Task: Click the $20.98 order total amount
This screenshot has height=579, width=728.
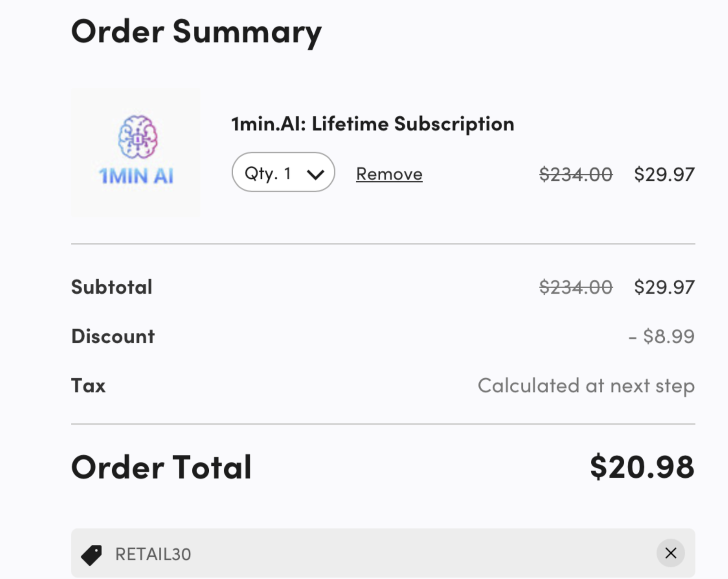Action: coord(642,467)
